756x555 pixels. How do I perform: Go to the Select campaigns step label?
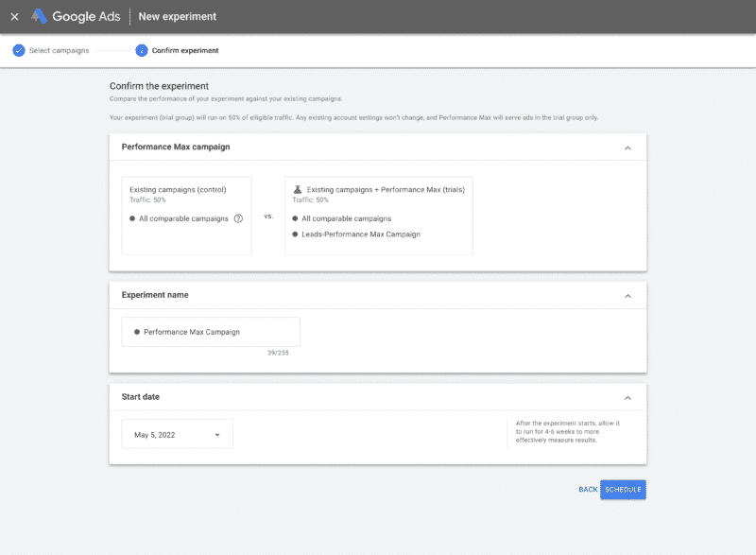60,50
